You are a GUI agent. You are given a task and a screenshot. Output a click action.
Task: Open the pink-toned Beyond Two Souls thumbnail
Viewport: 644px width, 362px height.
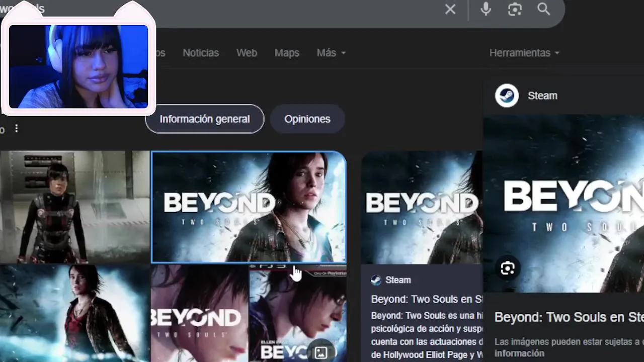tap(200, 314)
